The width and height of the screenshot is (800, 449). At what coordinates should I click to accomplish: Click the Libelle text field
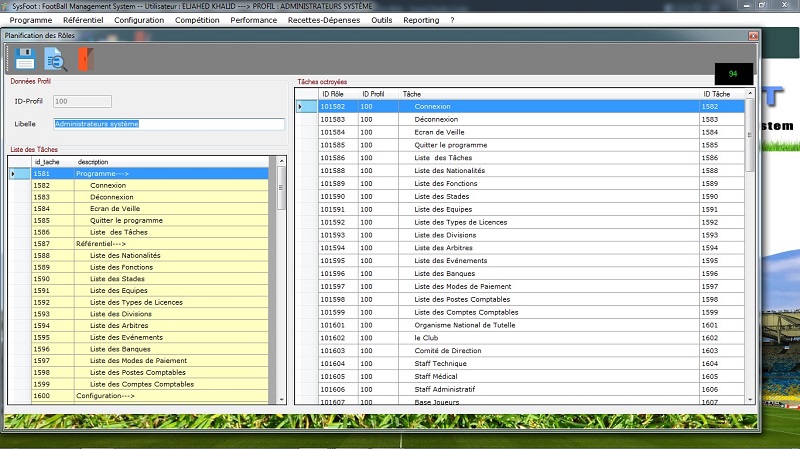169,124
